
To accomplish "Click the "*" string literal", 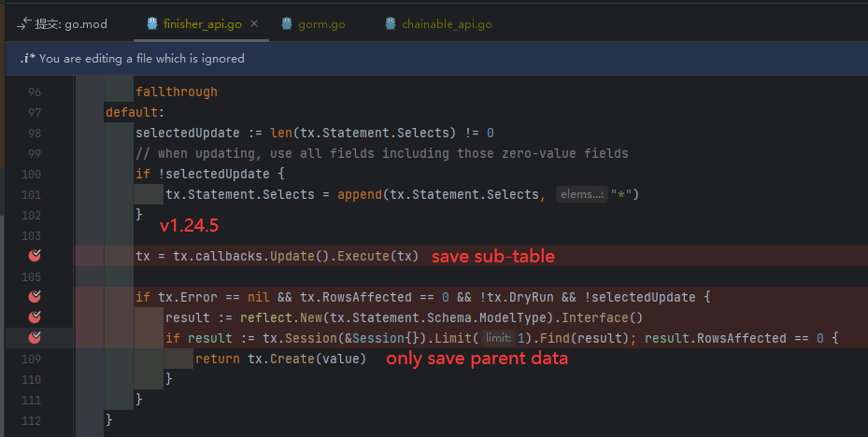I will click(x=621, y=194).
